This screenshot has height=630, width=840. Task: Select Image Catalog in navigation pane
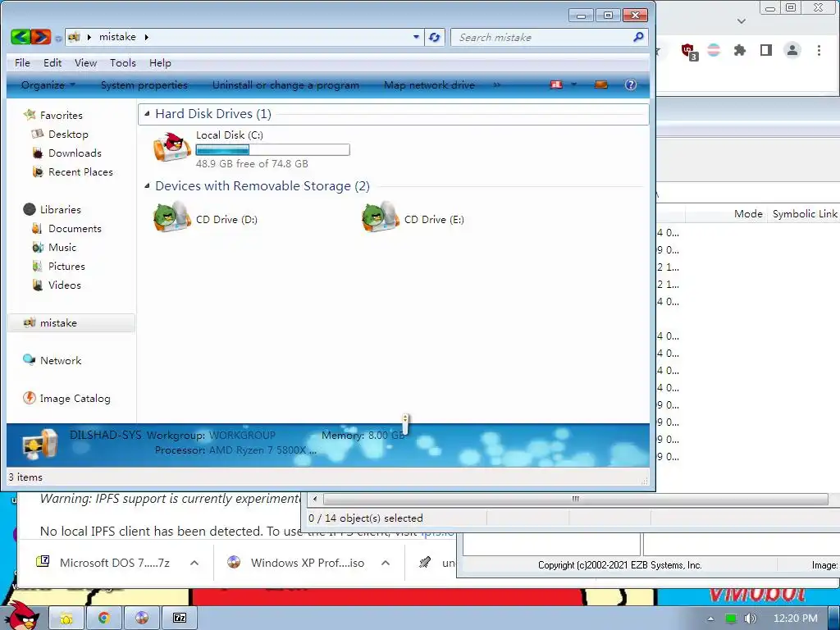click(x=67, y=398)
